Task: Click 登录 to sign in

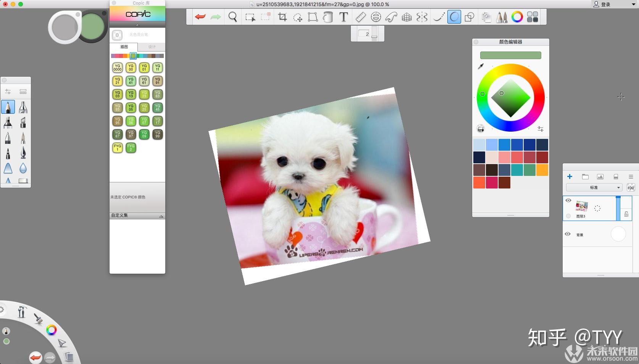Action: 605,5
